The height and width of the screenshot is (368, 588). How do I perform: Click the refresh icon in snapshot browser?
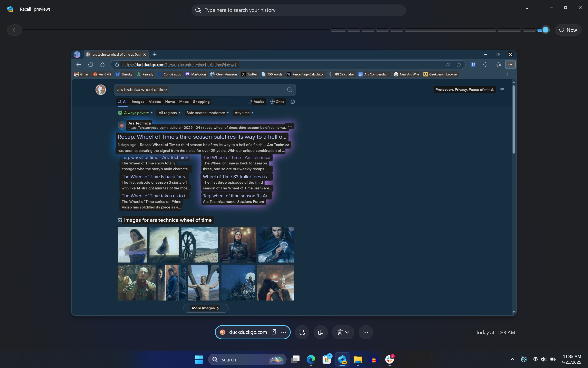click(x=90, y=64)
